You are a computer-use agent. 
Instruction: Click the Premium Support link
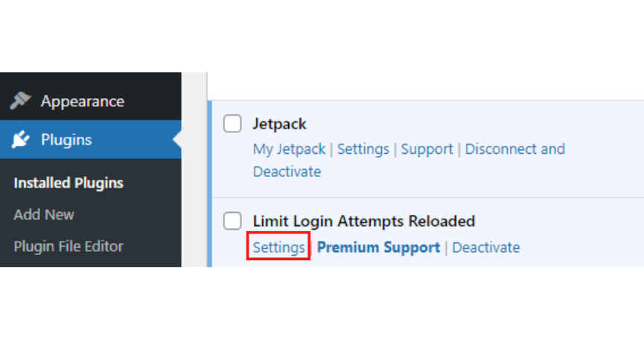coord(378,247)
